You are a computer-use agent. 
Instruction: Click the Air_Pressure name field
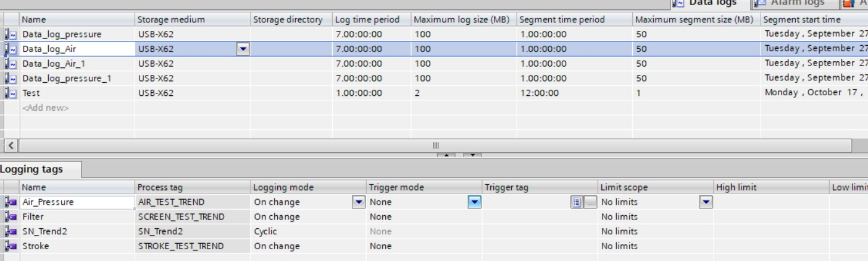click(77, 202)
